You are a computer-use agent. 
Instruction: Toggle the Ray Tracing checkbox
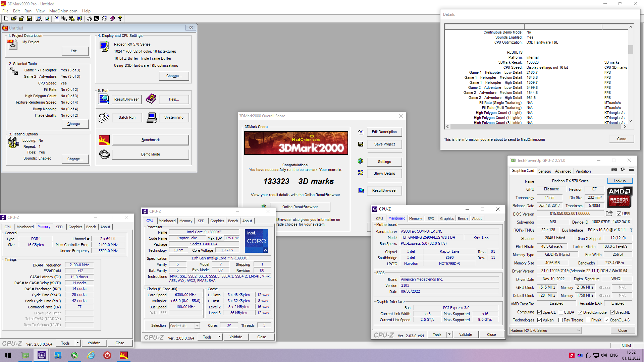coord(561,320)
